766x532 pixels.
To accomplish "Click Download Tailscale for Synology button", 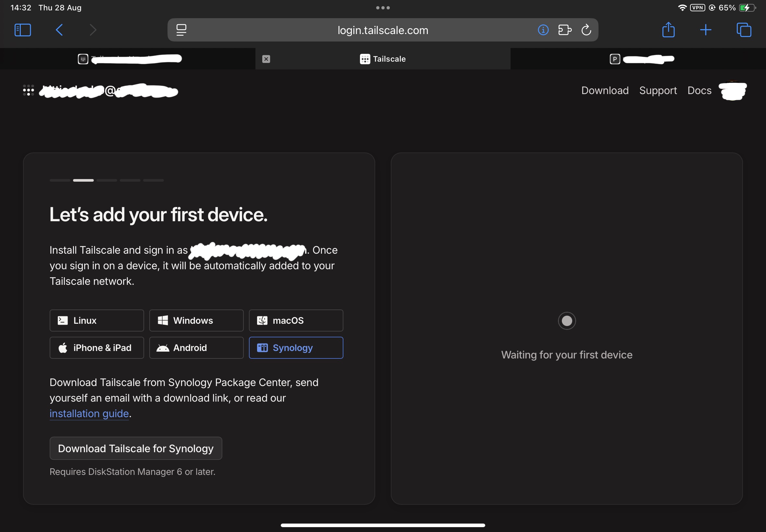I will pyautogui.click(x=136, y=448).
